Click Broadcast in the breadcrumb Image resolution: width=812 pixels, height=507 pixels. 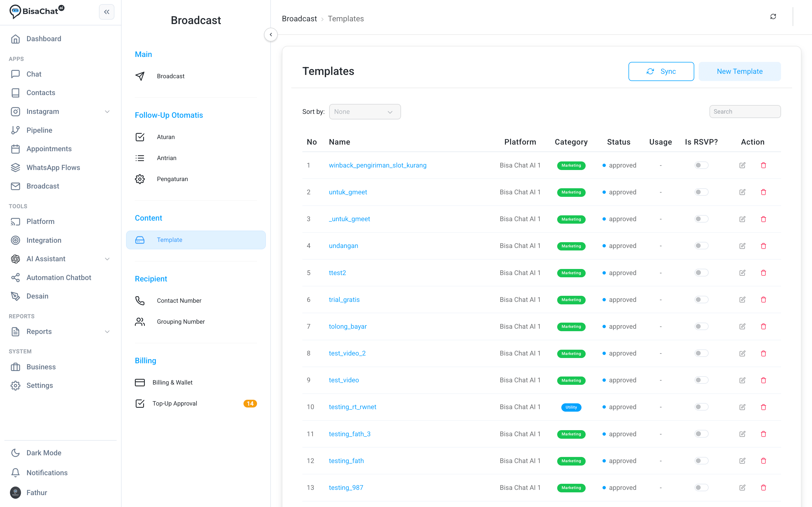click(x=299, y=19)
